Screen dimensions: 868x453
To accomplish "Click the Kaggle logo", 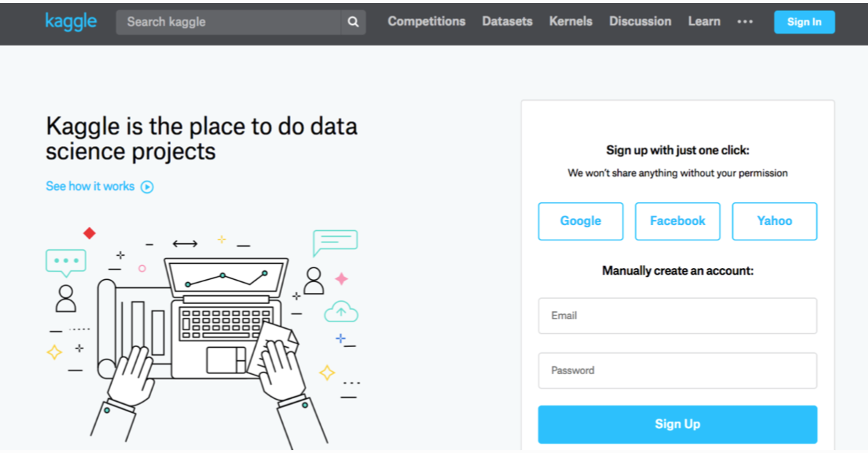I will tap(71, 21).
